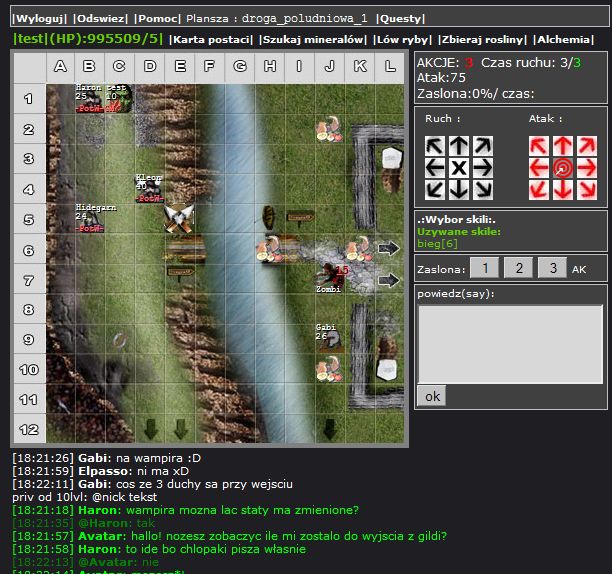Set Zaslona to 1
This screenshot has width=612, height=574.
tap(484, 268)
